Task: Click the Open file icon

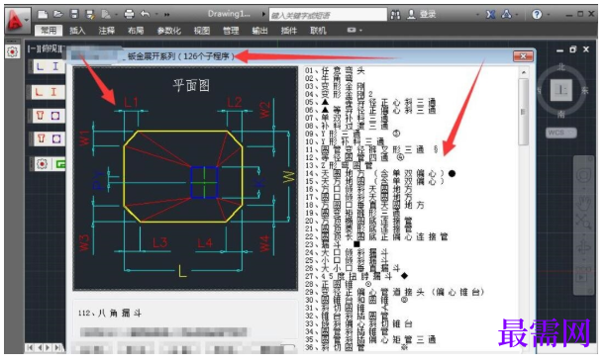Action: click(57, 15)
